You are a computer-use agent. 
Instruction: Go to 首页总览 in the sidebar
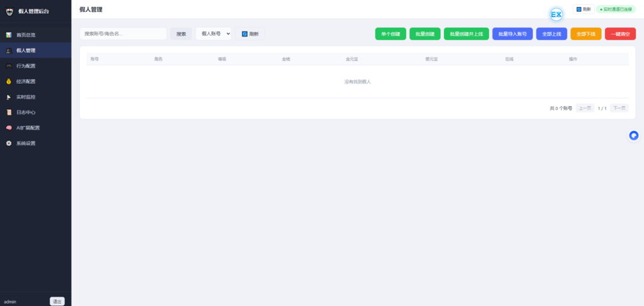point(36,35)
